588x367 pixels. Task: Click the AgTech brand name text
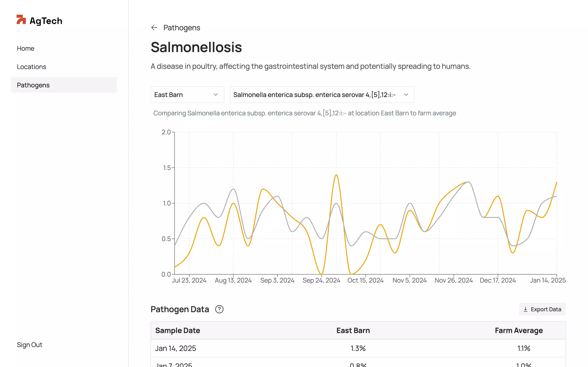point(46,21)
